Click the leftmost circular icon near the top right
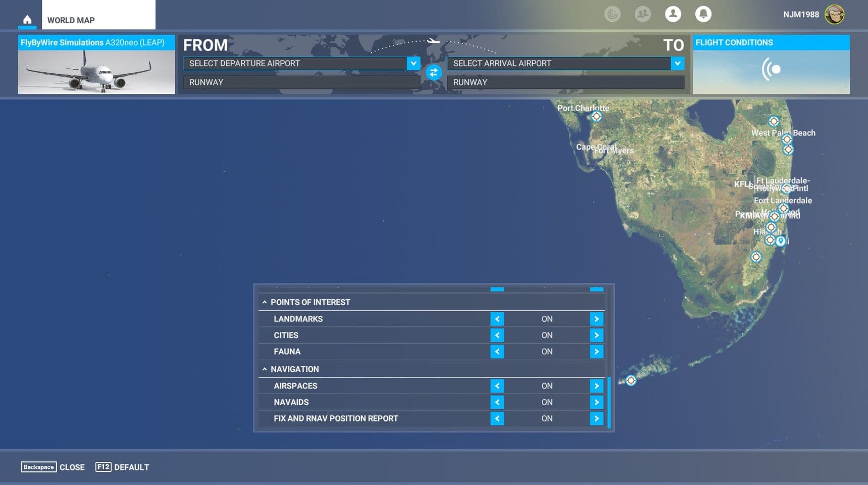868x485 pixels. coord(612,14)
